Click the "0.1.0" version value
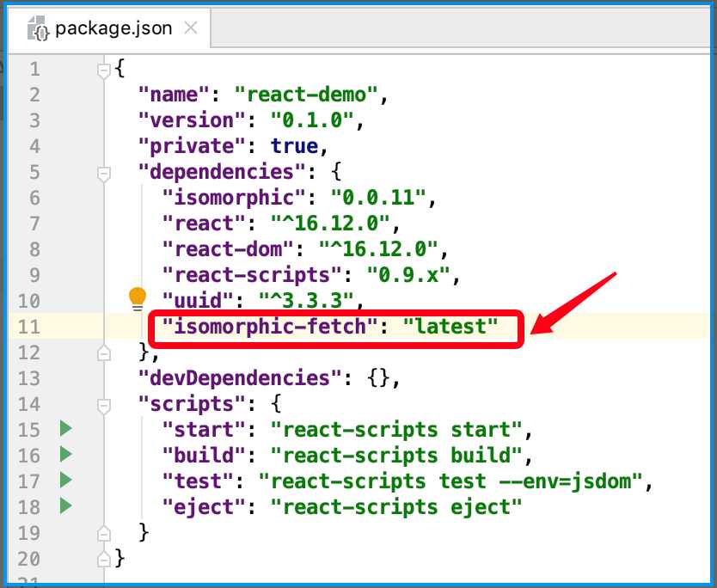The image size is (717, 588). 312,120
